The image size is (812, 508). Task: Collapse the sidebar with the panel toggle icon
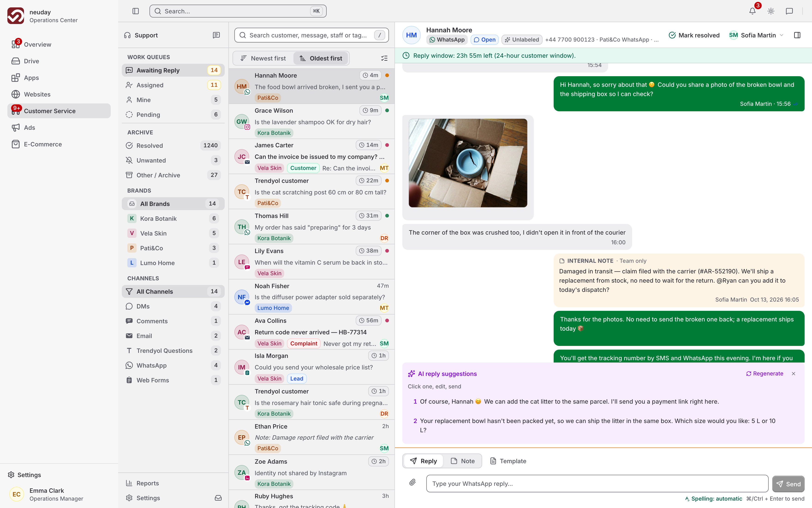[136, 11]
